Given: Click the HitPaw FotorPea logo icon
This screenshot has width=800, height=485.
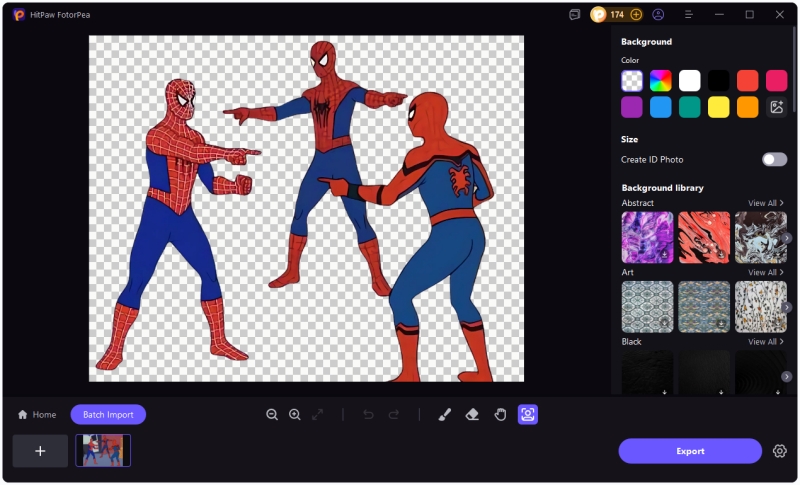Looking at the screenshot, I should tap(19, 15).
